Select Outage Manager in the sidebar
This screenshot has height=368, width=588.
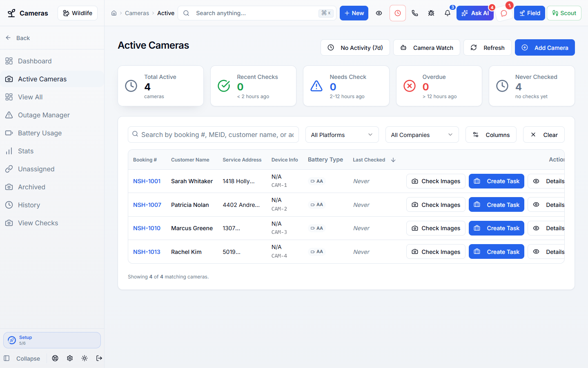(52, 115)
